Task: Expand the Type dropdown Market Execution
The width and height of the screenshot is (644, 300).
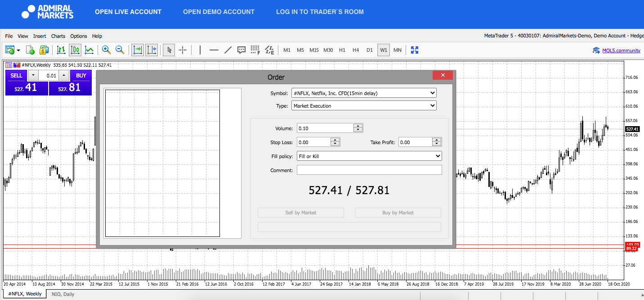Action: click(x=364, y=106)
